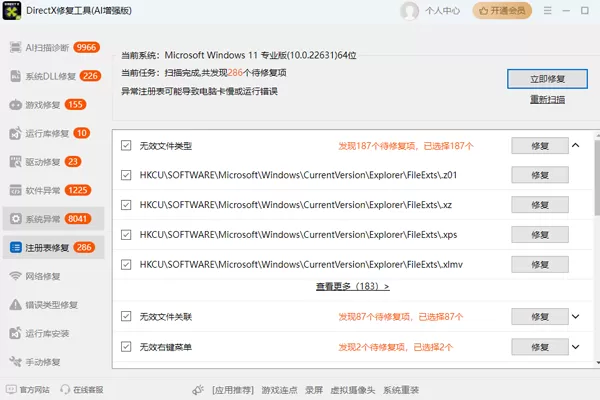Click the 系统DLL修复 sidebar icon

15,76
